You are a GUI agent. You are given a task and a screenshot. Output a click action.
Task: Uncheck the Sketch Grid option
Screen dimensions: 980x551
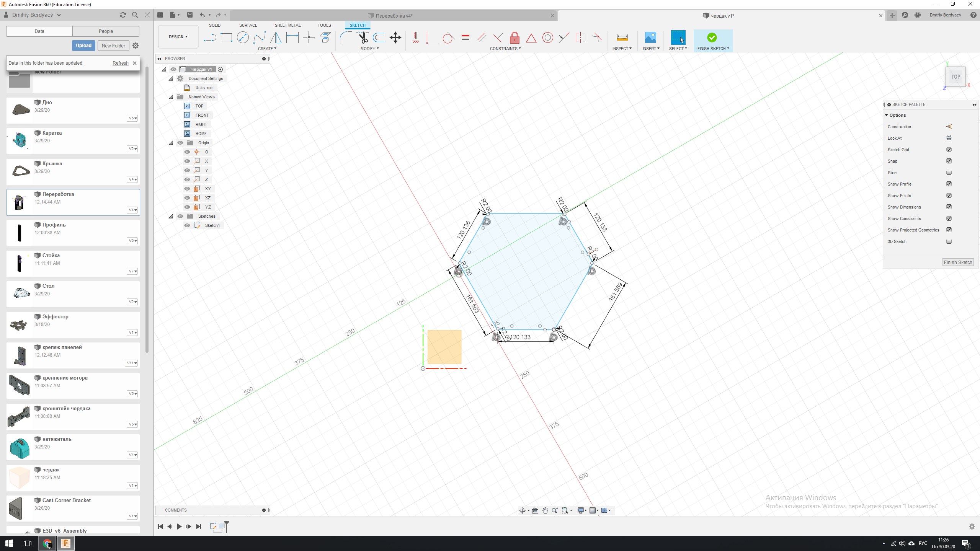pos(949,150)
